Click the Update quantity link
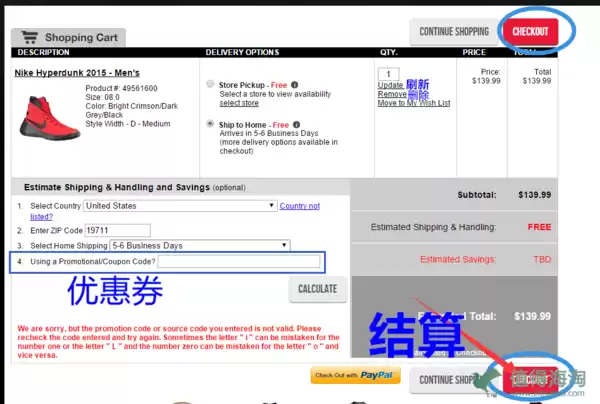Viewport: 600px width, 404px height. click(390, 85)
